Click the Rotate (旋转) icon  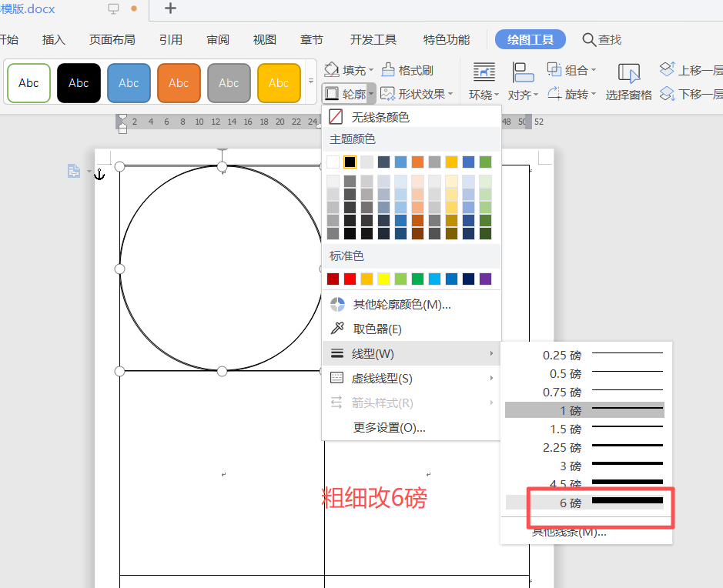[x=554, y=94]
